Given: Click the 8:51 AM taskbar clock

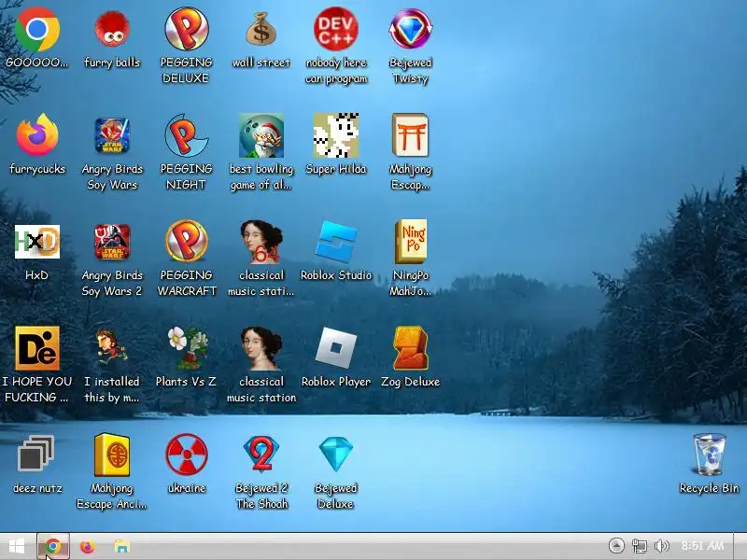Looking at the screenshot, I should tap(703, 546).
